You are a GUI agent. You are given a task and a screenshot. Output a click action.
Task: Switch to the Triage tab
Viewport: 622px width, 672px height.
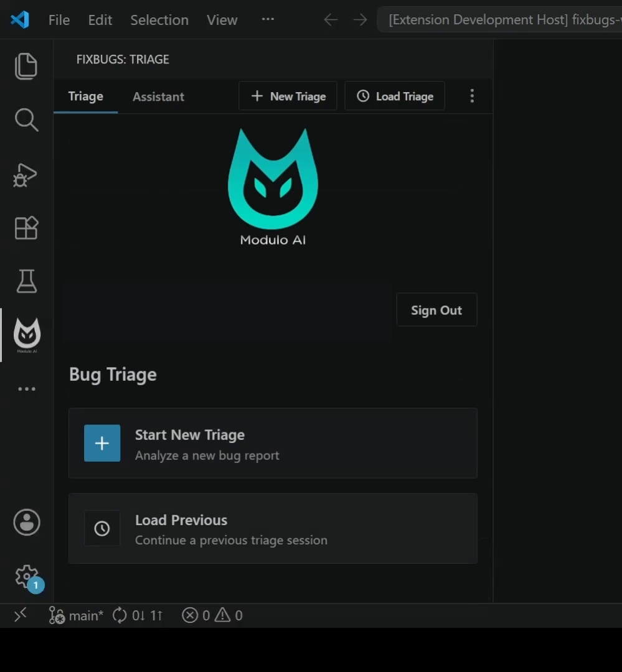[85, 96]
